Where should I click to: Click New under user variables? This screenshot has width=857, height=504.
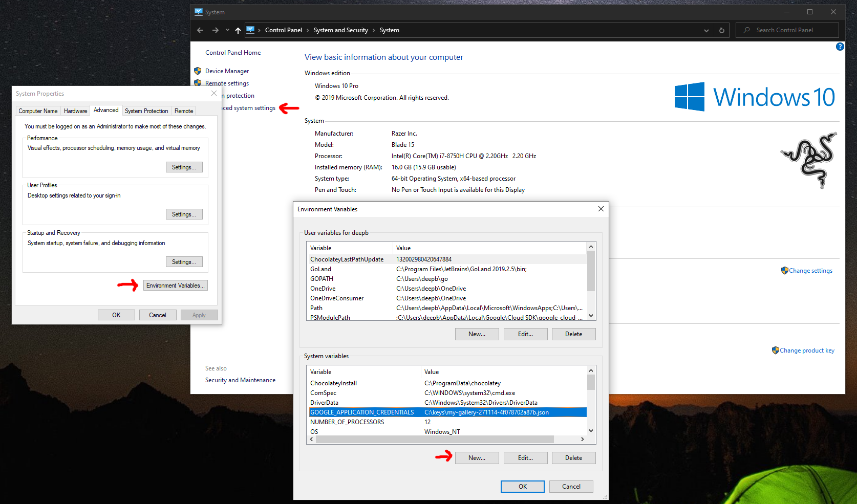coord(477,334)
